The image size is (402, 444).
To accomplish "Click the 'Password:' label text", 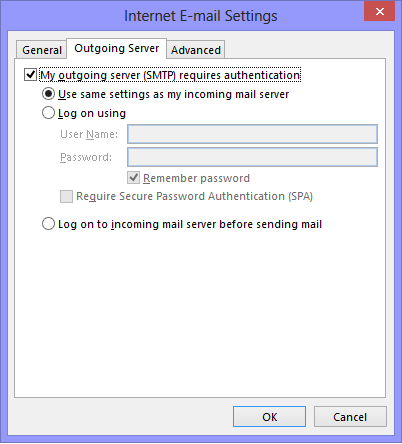I will (86, 157).
